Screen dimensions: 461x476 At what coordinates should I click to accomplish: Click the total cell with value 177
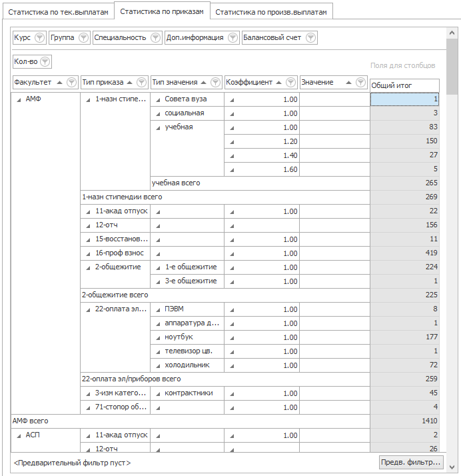point(404,337)
